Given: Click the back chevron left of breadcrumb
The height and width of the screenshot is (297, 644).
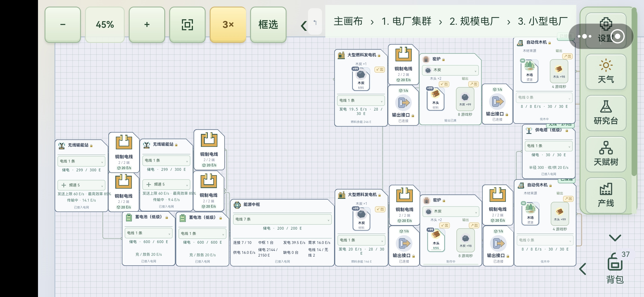Looking at the screenshot, I should click(304, 26).
